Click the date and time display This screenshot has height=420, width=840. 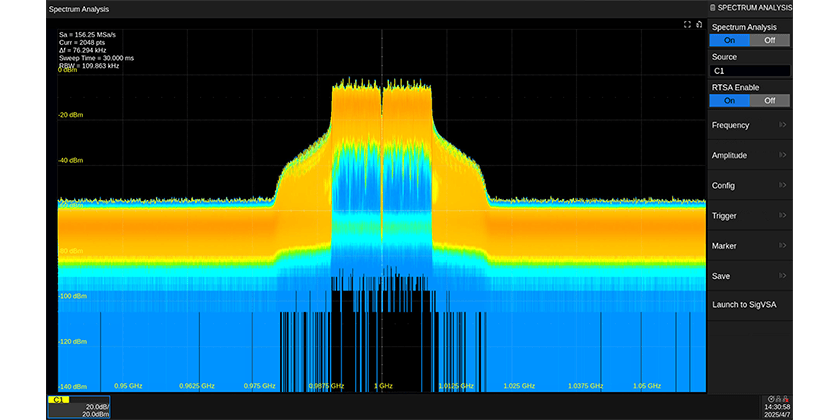[776, 410]
